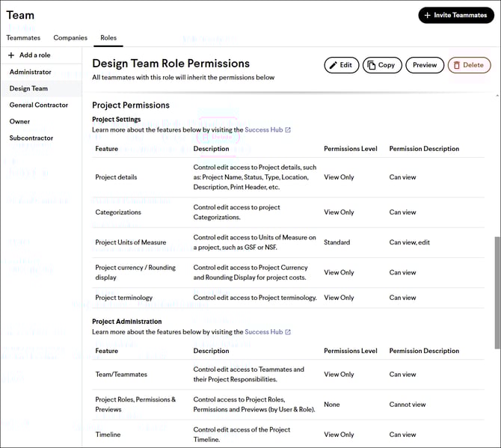Open external link icon under Project Administration

tap(288, 332)
